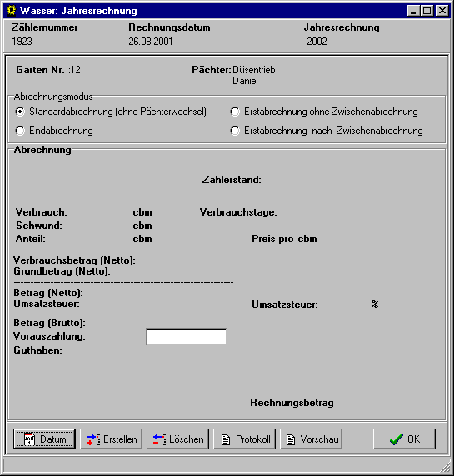
Task: Click the Erstellen arrow-plus icon
Action: [x=93, y=439]
